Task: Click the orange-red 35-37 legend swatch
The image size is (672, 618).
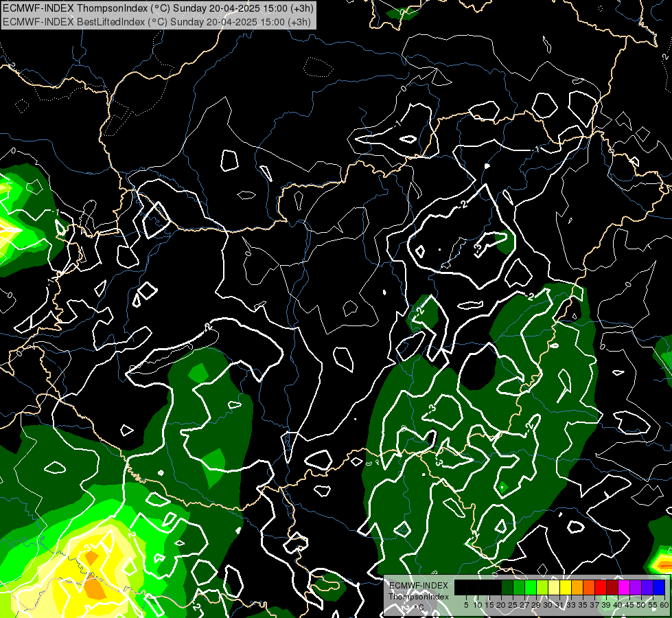Action: (x=589, y=587)
